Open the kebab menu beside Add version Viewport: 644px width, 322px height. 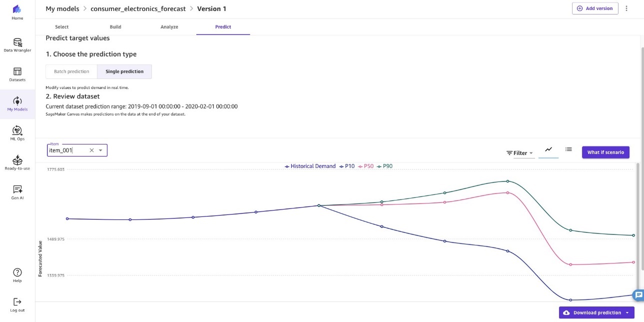[627, 8]
